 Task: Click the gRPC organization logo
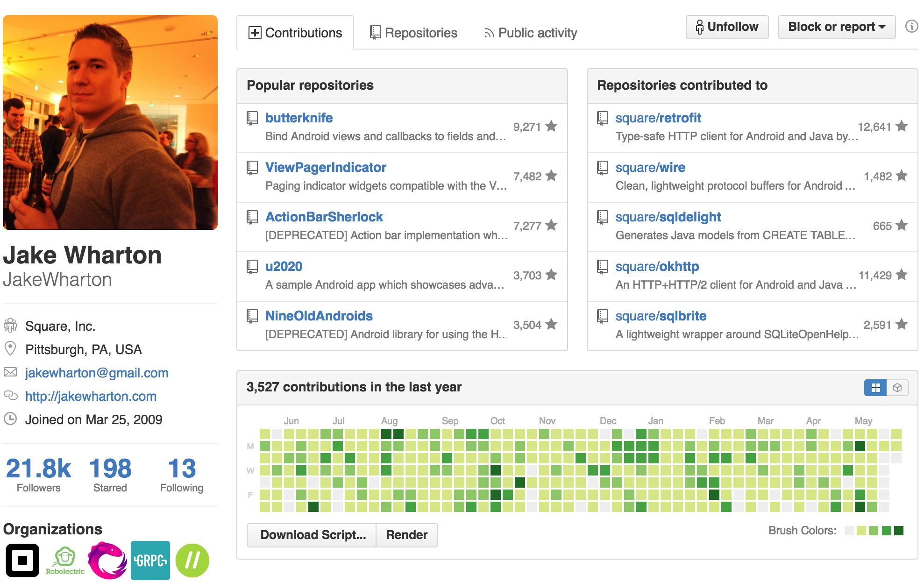pyautogui.click(x=150, y=560)
